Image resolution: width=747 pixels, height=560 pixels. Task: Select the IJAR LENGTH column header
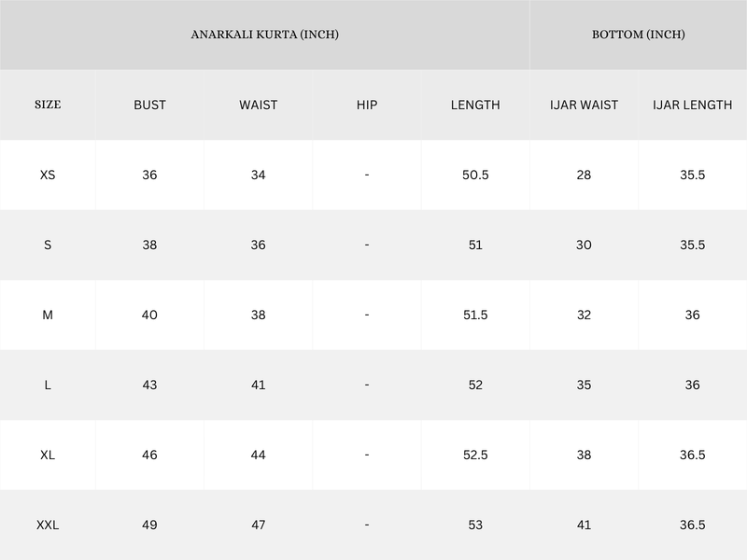[x=692, y=105]
